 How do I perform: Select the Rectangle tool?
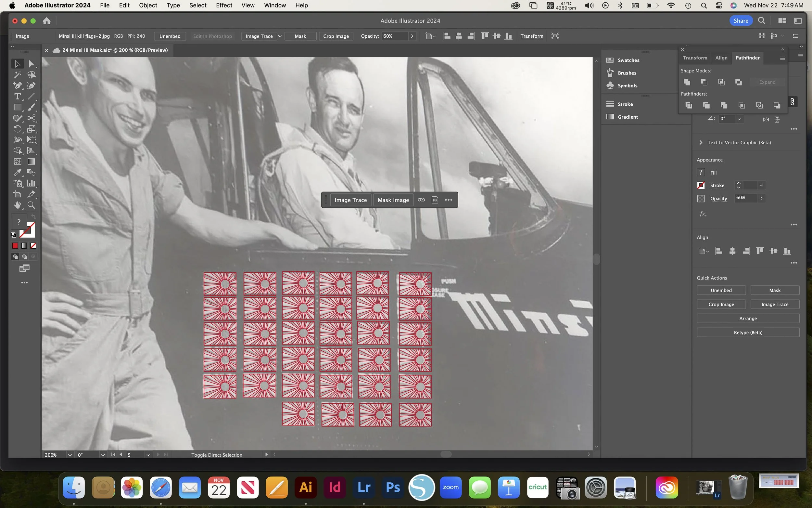click(x=18, y=107)
